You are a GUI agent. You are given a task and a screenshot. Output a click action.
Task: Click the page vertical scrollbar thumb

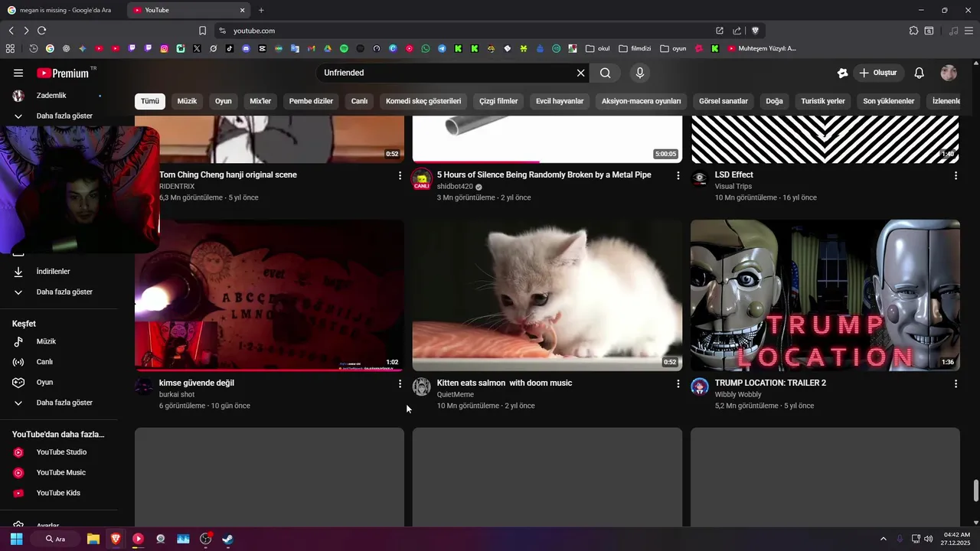975,491
